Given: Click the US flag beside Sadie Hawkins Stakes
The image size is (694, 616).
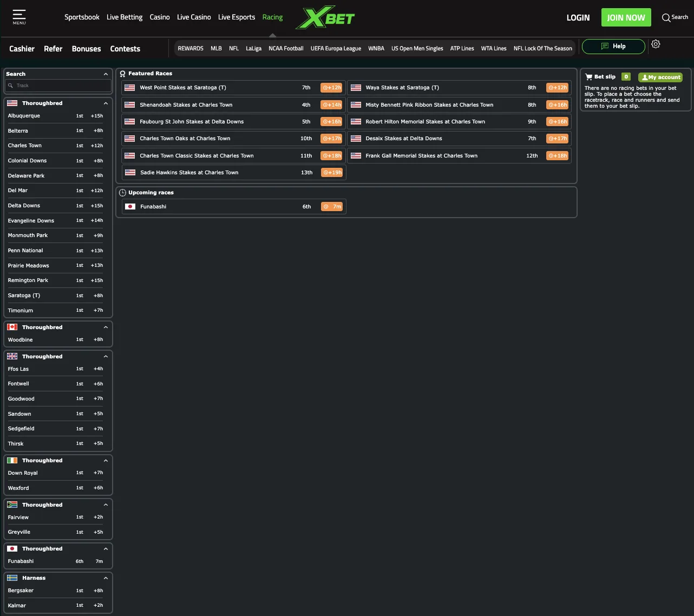Looking at the screenshot, I should pos(130,173).
